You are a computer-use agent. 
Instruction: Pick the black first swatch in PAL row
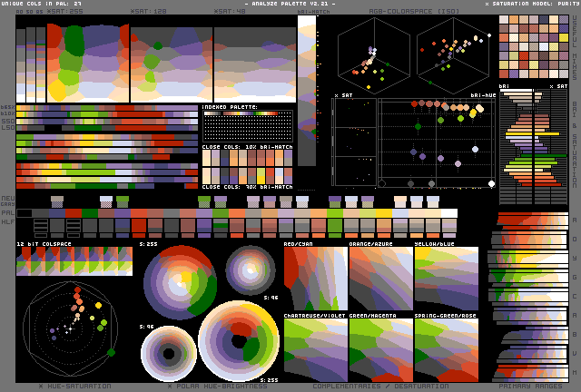tap(25, 213)
